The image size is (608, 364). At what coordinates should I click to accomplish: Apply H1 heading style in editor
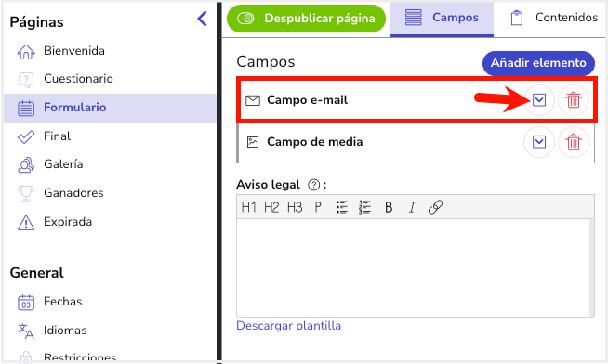coord(248,208)
